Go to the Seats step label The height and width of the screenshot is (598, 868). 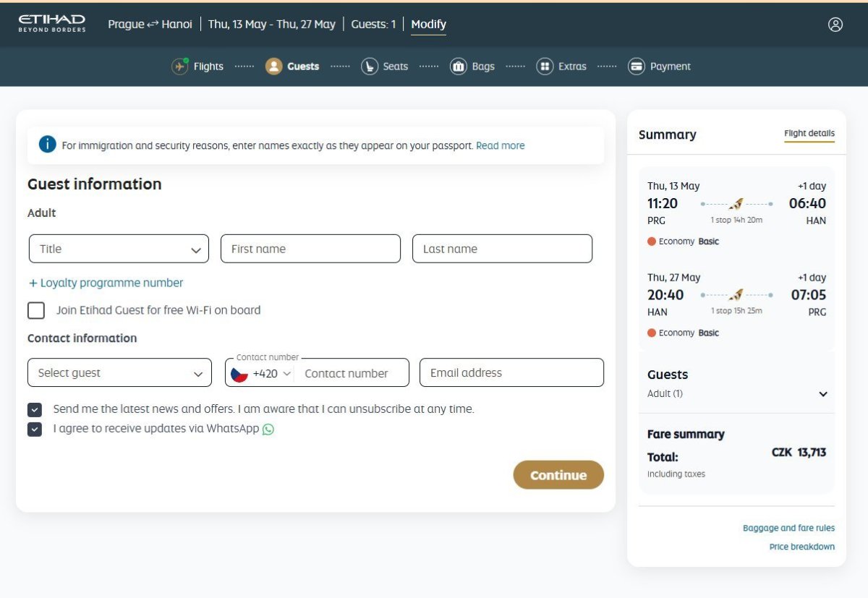click(x=396, y=67)
